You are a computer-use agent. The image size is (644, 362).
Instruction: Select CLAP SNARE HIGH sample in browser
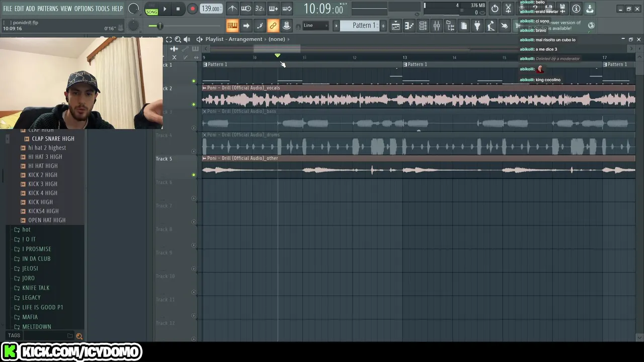(x=53, y=139)
